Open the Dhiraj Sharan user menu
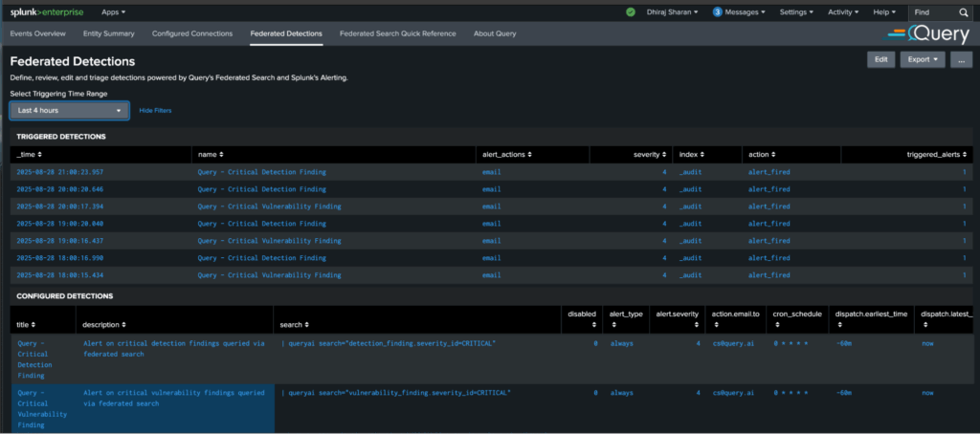Screen dimensions: 980x434 click(673, 11)
